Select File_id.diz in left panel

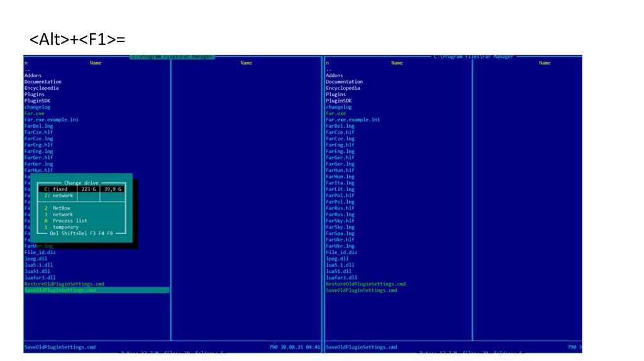point(40,253)
